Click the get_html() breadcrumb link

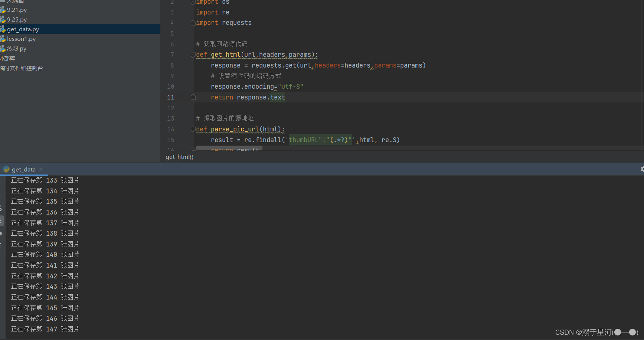[x=179, y=157]
